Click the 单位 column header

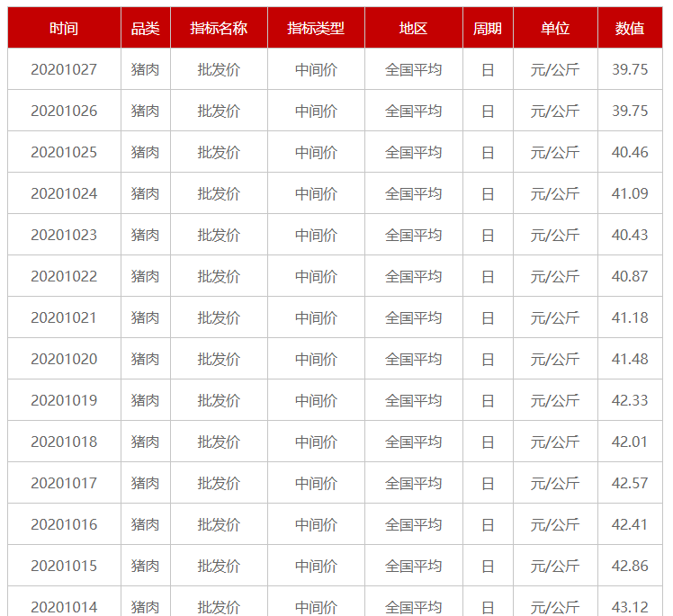coord(555,28)
